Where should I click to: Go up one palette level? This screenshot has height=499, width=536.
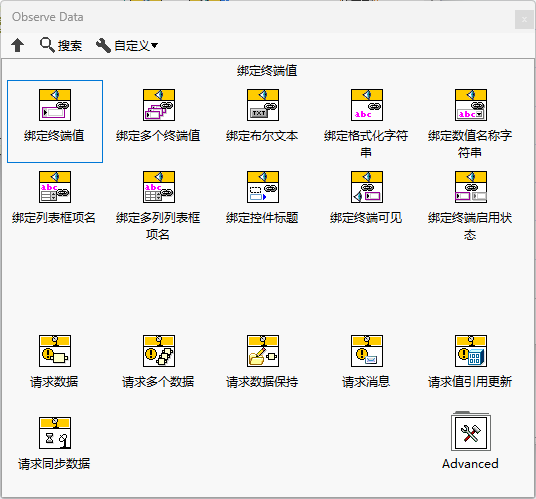pyautogui.click(x=17, y=45)
